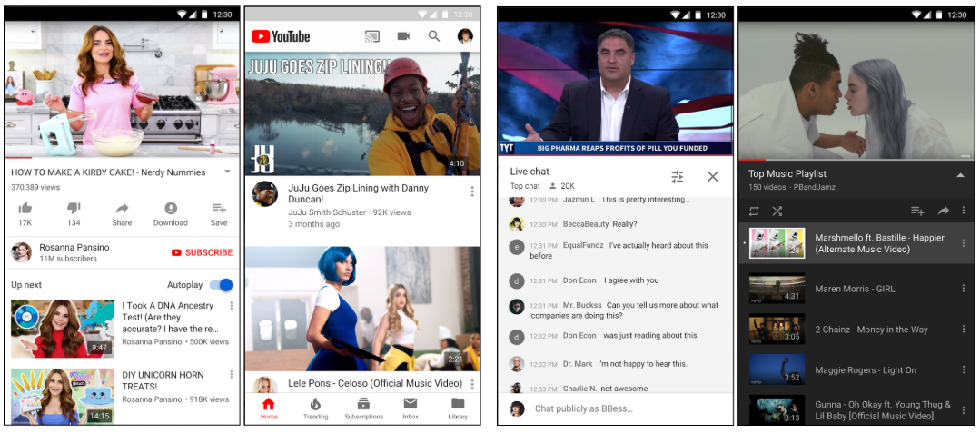Open the Inbox tab

pyautogui.click(x=411, y=408)
